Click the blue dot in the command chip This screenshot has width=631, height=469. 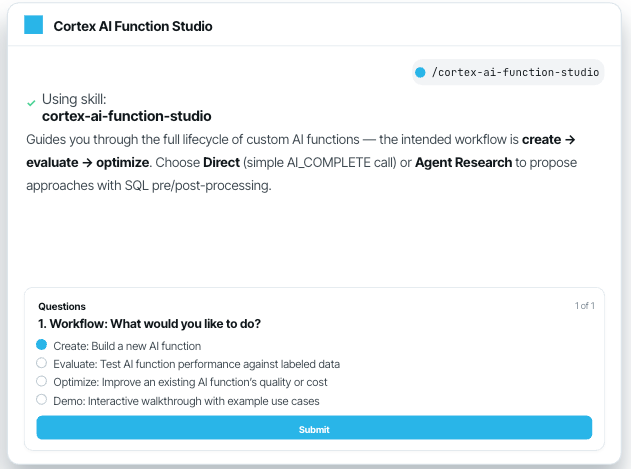coord(420,72)
